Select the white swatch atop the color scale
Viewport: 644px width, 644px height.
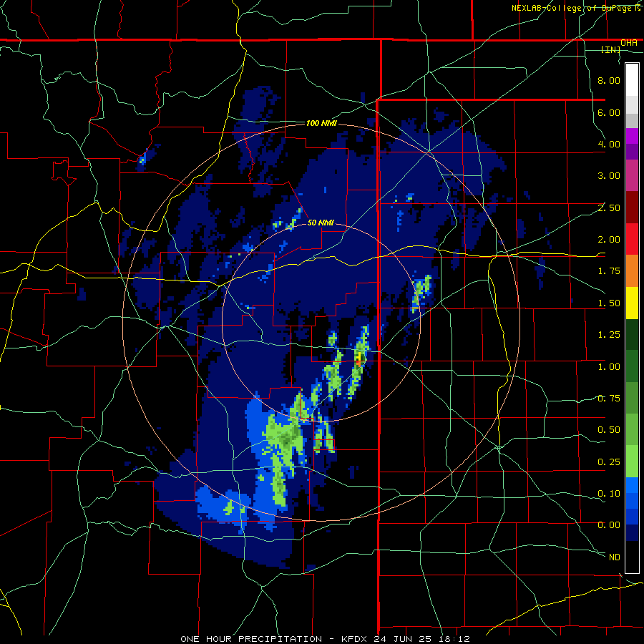point(632,80)
